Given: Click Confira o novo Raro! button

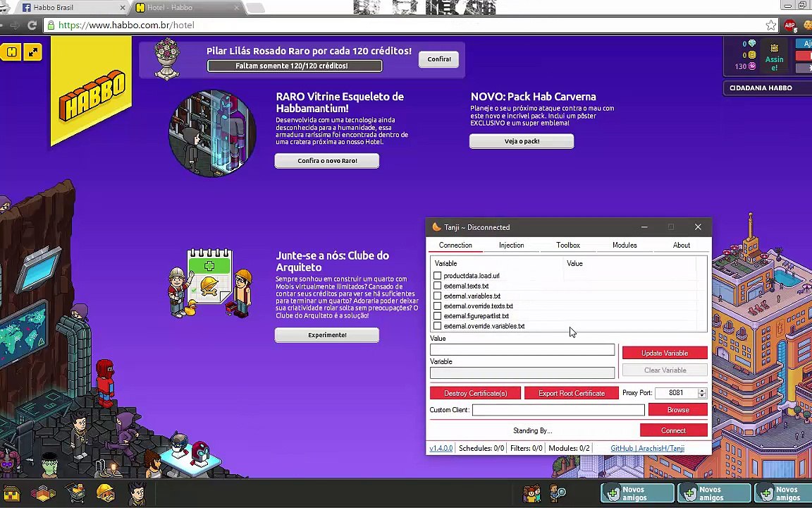Looking at the screenshot, I should (327, 161).
